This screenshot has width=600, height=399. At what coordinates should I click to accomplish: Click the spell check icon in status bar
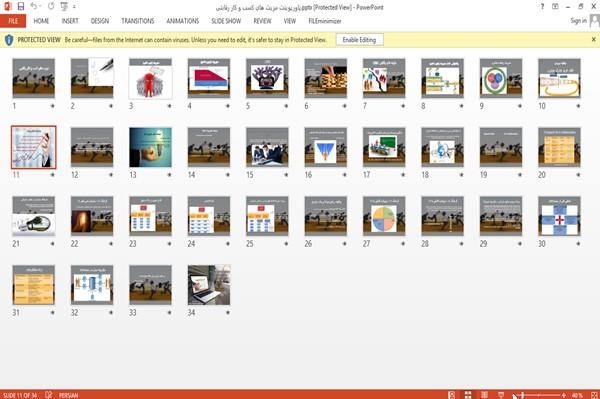click(49, 395)
